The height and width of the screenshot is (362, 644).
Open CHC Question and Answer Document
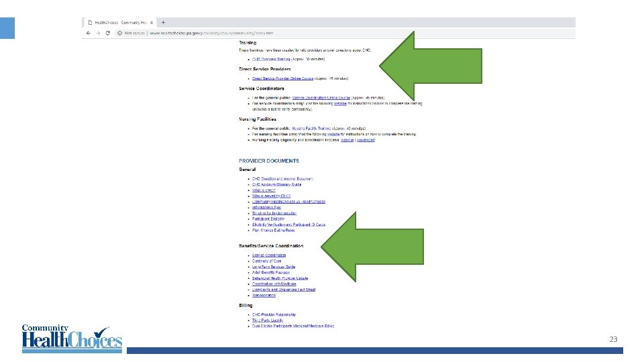coord(282,179)
